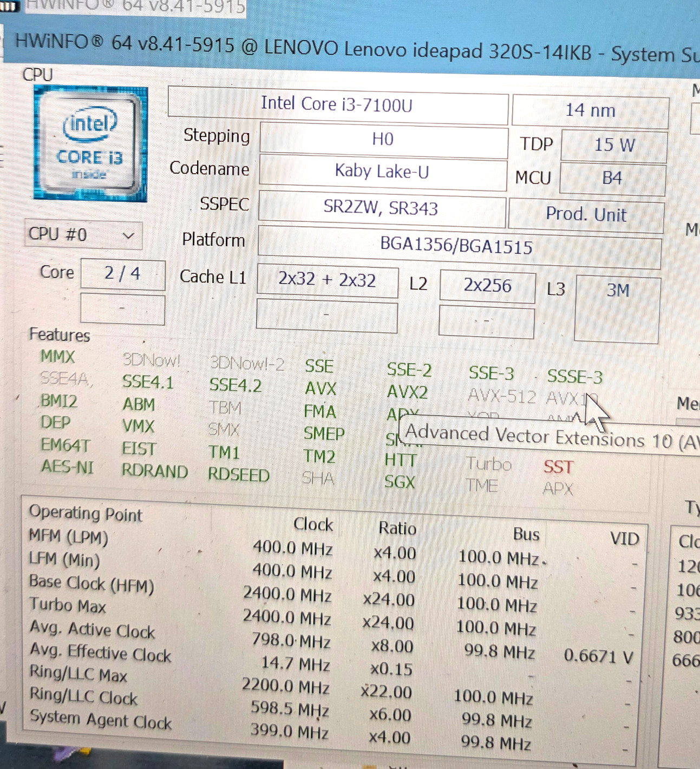Viewport: 700px width, 769px height.
Task: Select the LFM (Min) row label
Action: coord(64,560)
